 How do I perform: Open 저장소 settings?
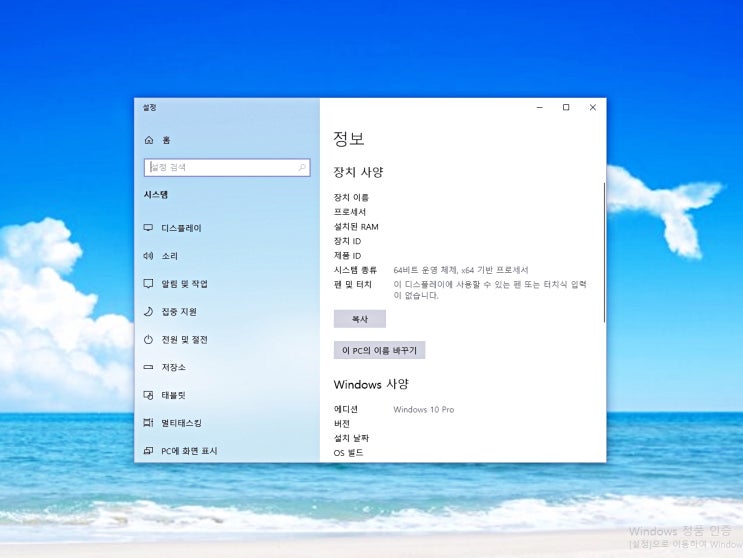pos(173,367)
